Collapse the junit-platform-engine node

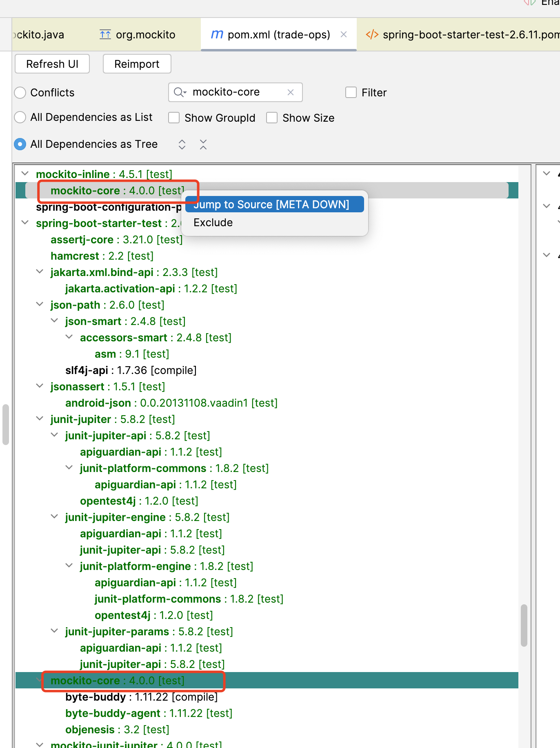pyautogui.click(x=69, y=566)
